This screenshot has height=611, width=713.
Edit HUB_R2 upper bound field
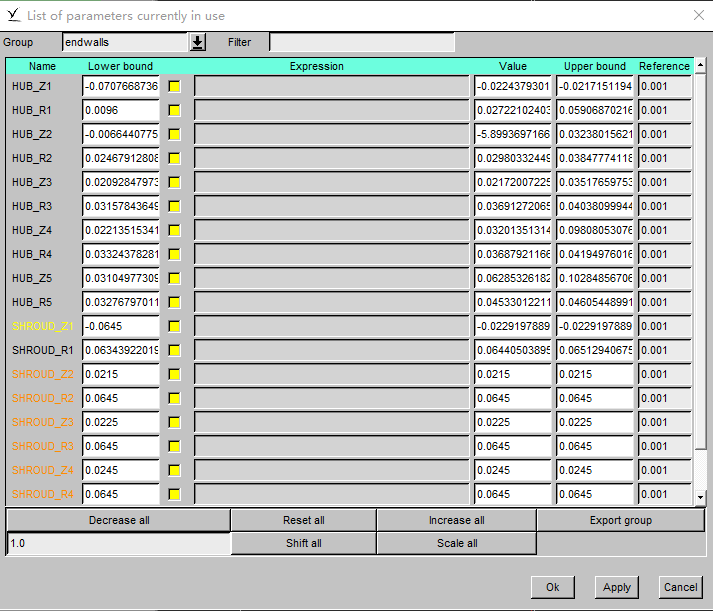coord(595,158)
